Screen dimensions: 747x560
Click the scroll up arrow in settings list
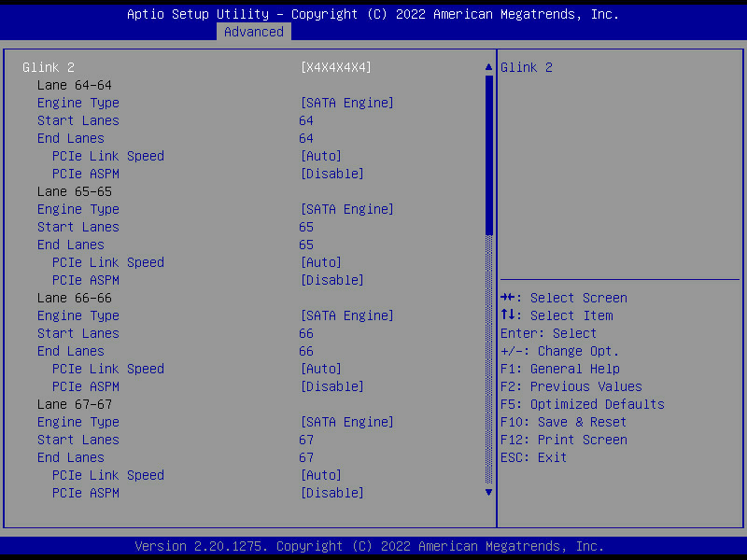click(487, 67)
